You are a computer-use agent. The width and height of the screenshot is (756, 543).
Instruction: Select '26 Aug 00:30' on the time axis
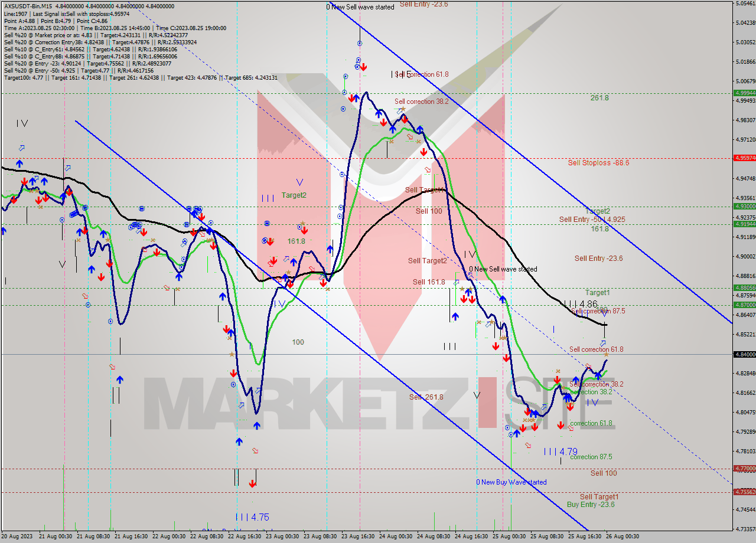622,536
